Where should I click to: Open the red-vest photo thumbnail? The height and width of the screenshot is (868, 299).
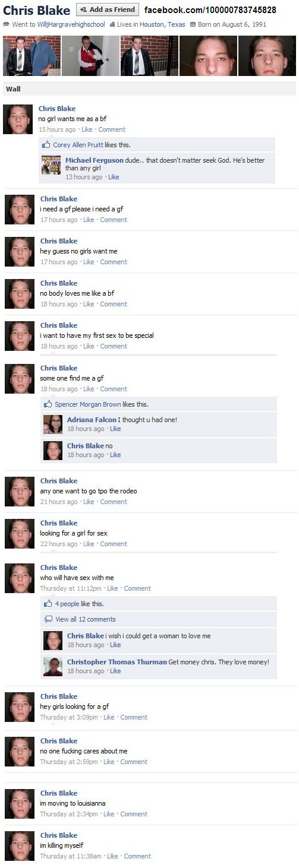[x=90, y=56]
